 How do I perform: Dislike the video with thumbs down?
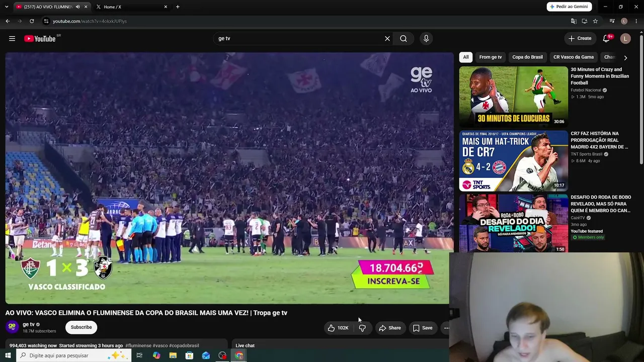point(362,328)
